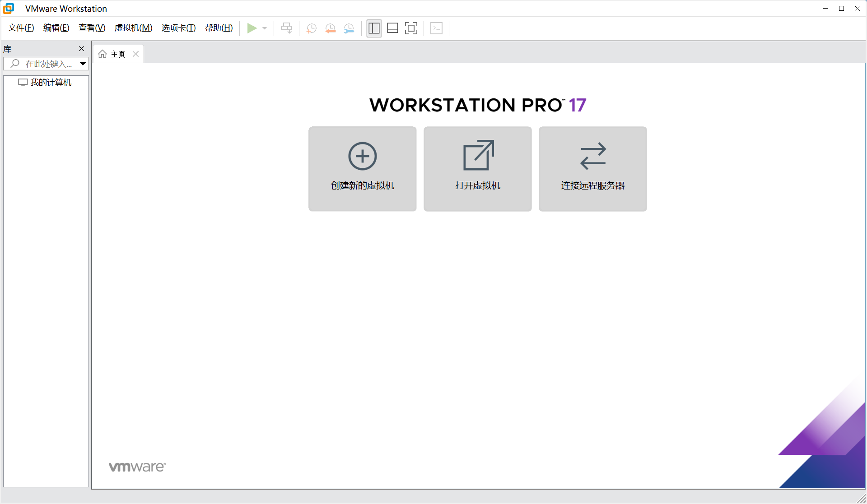Open the 文件(F) menu
The image size is (867, 504).
coord(21,28)
